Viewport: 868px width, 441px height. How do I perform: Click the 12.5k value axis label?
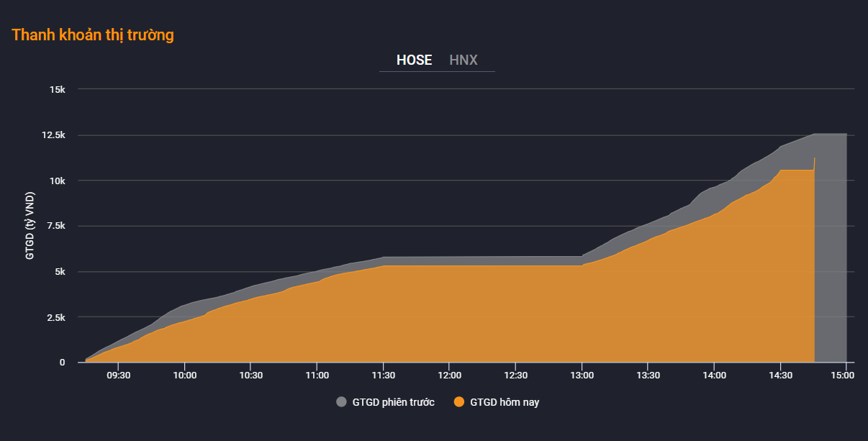coord(53,135)
